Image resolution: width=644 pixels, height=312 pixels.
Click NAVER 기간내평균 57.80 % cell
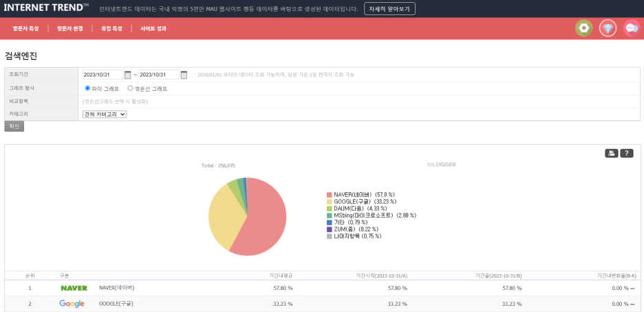[283, 288]
